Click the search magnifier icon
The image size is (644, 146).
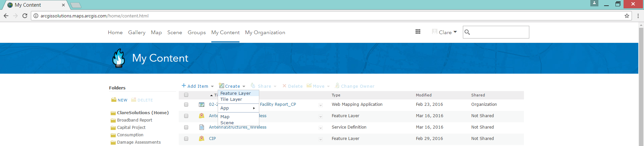[467, 32]
